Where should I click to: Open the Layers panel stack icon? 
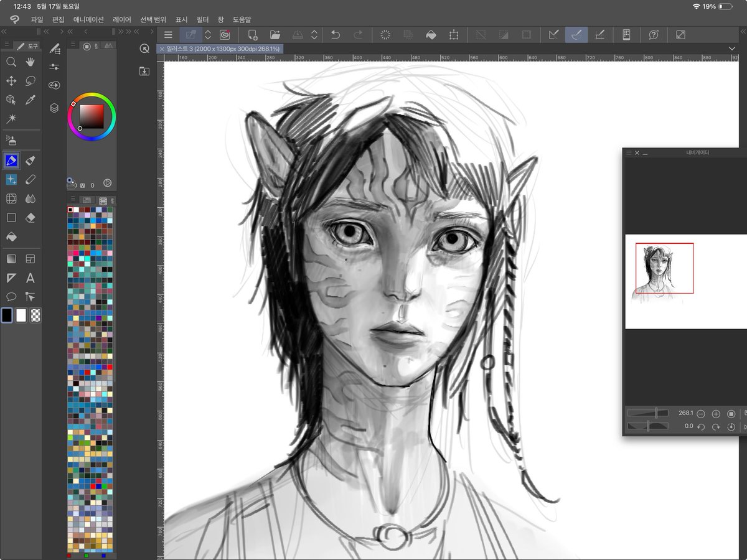click(55, 108)
